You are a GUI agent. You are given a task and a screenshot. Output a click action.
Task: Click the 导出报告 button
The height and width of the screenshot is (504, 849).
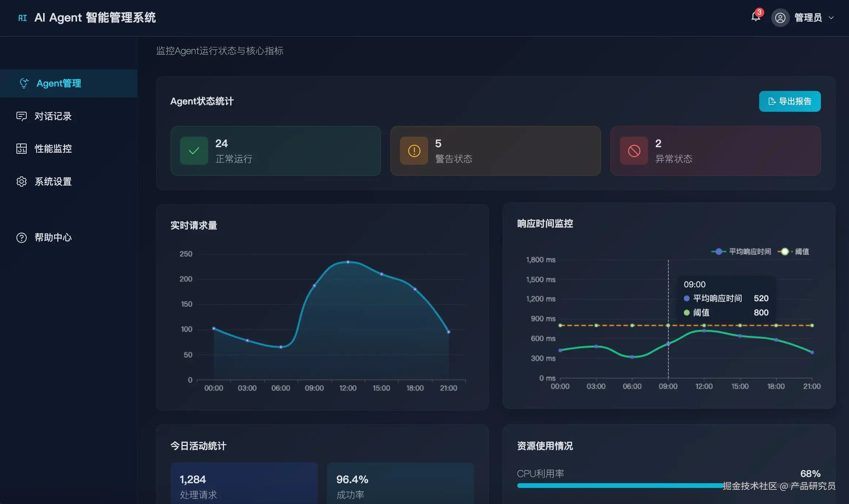click(789, 101)
